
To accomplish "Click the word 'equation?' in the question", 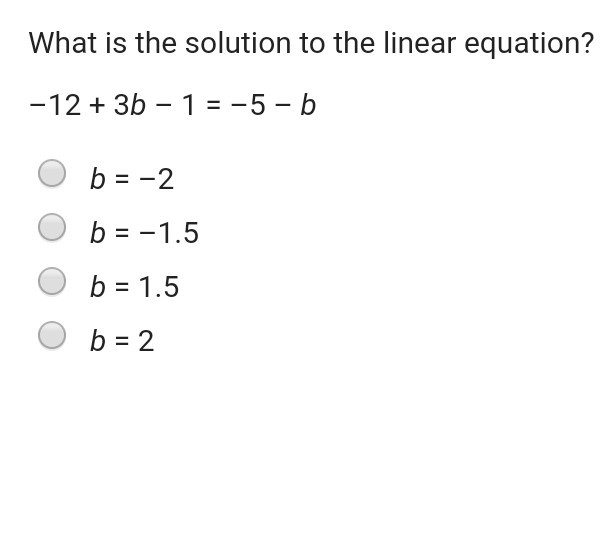I will click(537, 44).
